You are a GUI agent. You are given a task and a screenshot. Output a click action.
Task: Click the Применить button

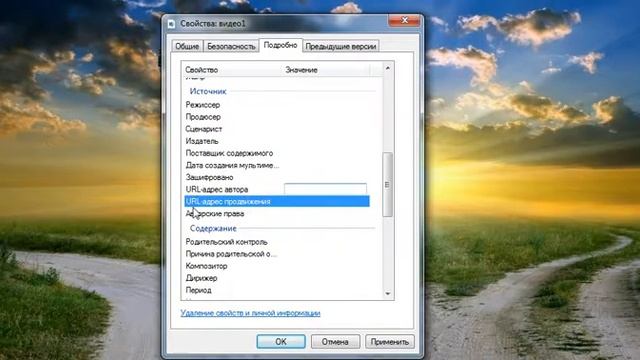click(389, 342)
